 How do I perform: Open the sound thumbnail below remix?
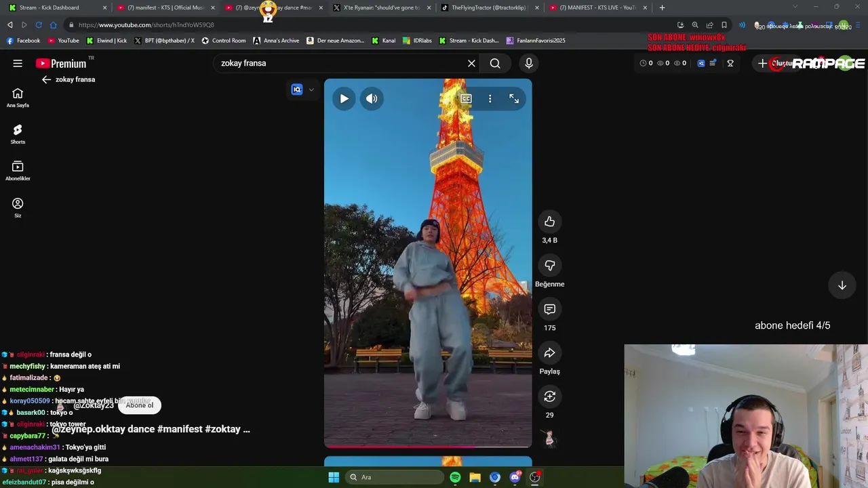(549, 439)
